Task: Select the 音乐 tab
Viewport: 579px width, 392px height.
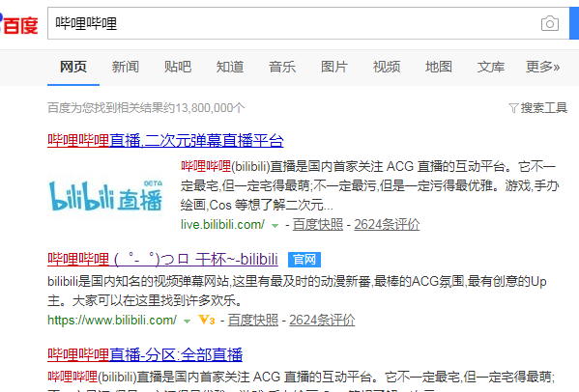Action: tap(282, 67)
